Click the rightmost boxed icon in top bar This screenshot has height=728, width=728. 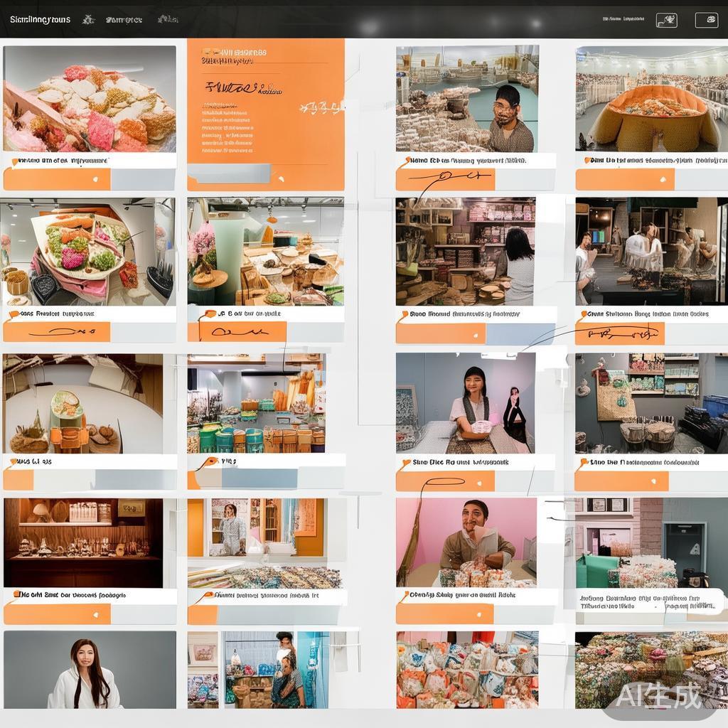(x=706, y=20)
